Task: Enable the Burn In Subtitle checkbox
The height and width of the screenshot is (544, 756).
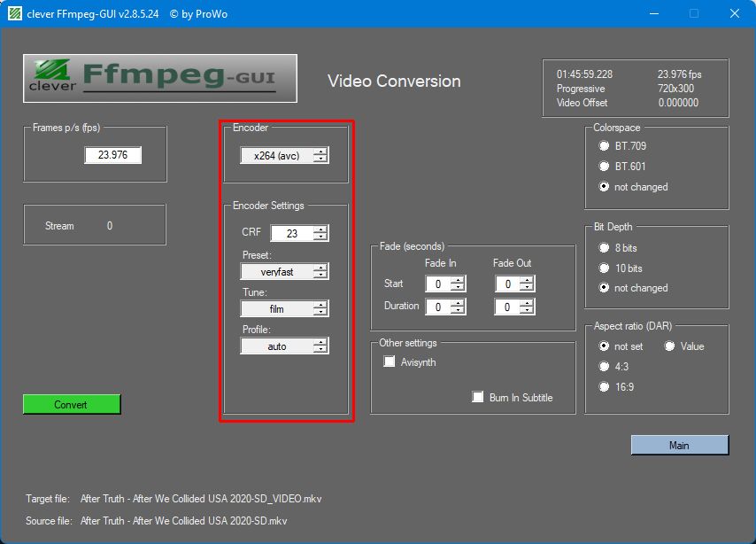Action: (x=478, y=397)
